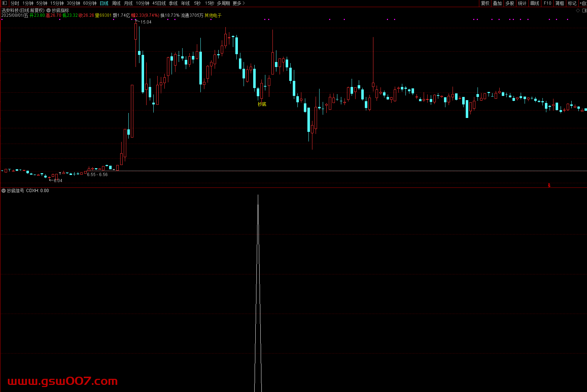Click the 幅2.33(9.74%) change value
This screenshot has width=587, height=392.
(x=145, y=15)
